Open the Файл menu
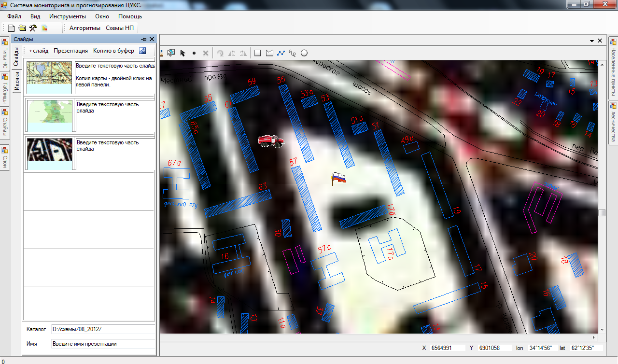This screenshot has width=618, height=364. coord(14,16)
